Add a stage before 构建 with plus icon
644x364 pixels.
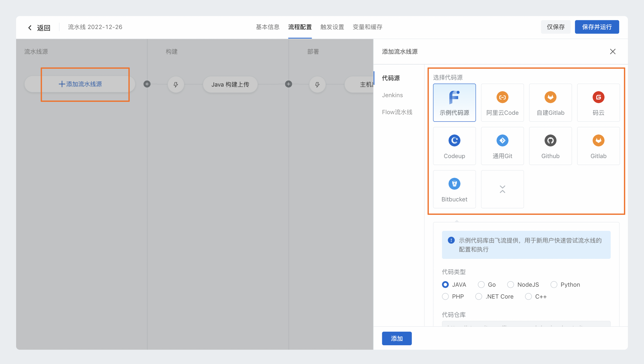coord(147,84)
